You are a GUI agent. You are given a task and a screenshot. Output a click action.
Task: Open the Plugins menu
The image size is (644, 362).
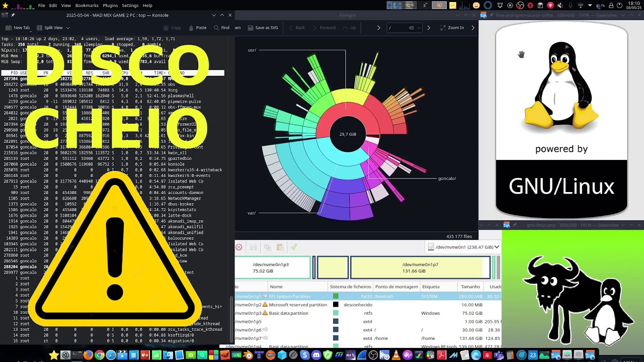pos(110,6)
